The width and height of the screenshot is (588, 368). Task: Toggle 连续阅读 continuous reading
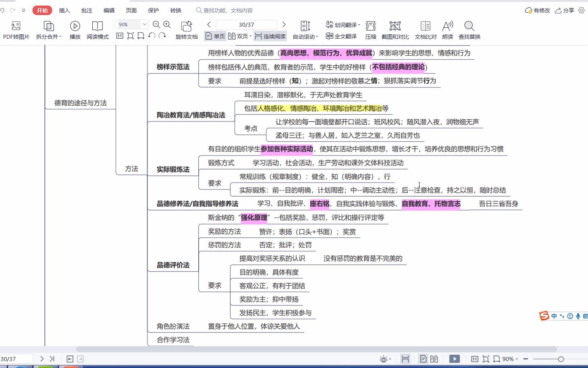coord(270,36)
